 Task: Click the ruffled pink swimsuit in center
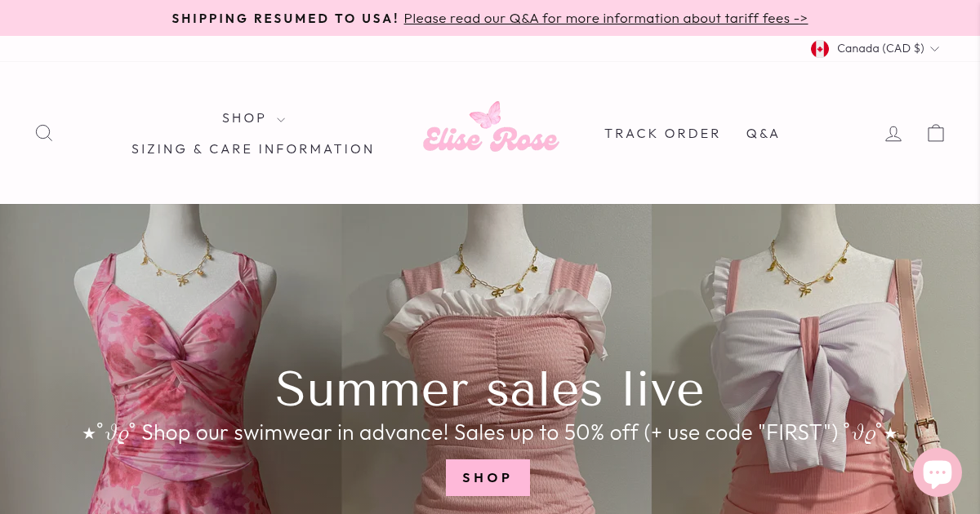pyautogui.click(x=497, y=359)
